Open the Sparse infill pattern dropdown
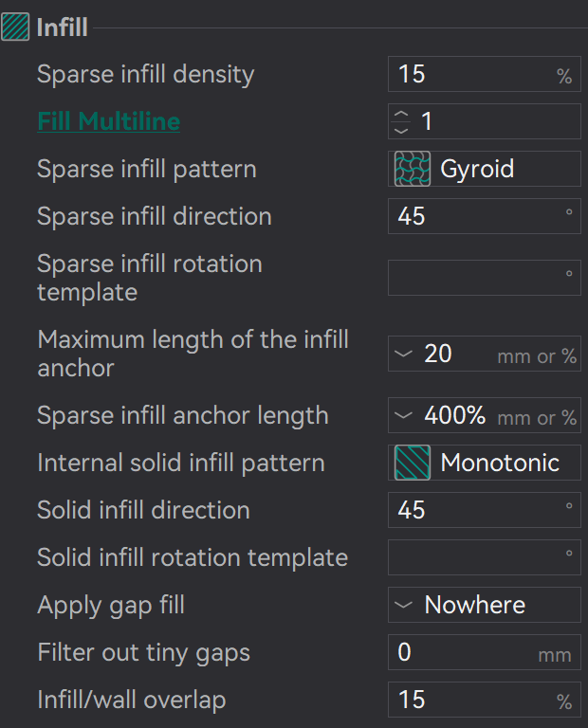 [x=484, y=170]
